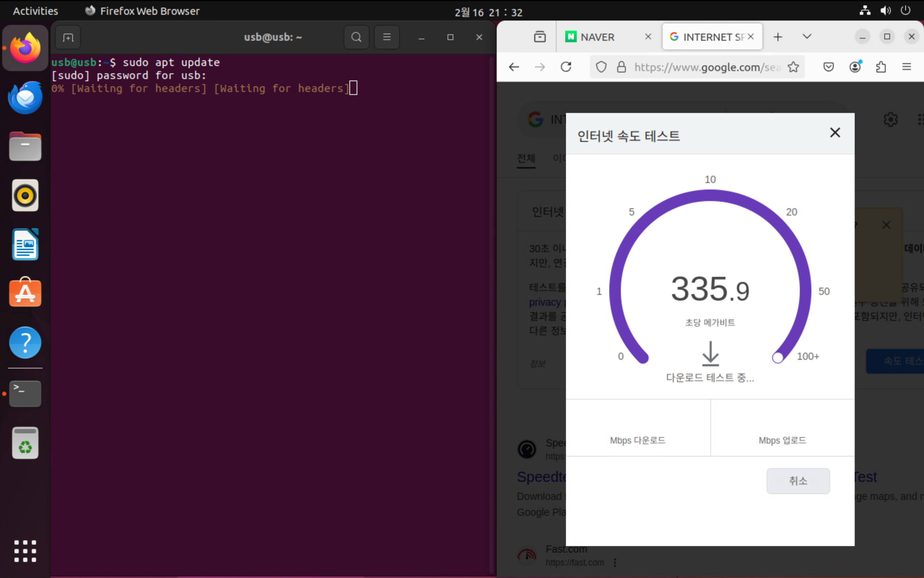The width and height of the screenshot is (924, 578).
Task: Open the Firefox extensions puzzle icon
Action: pos(881,67)
